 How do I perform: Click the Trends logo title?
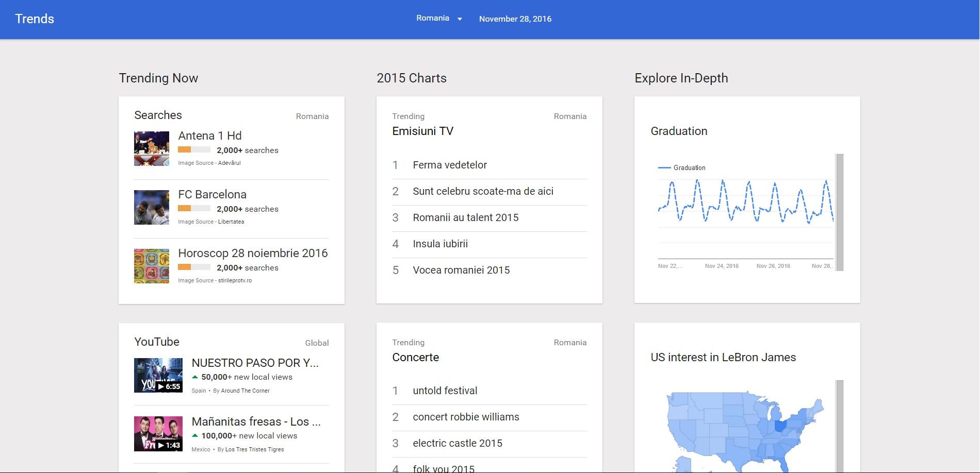pos(35,19)
